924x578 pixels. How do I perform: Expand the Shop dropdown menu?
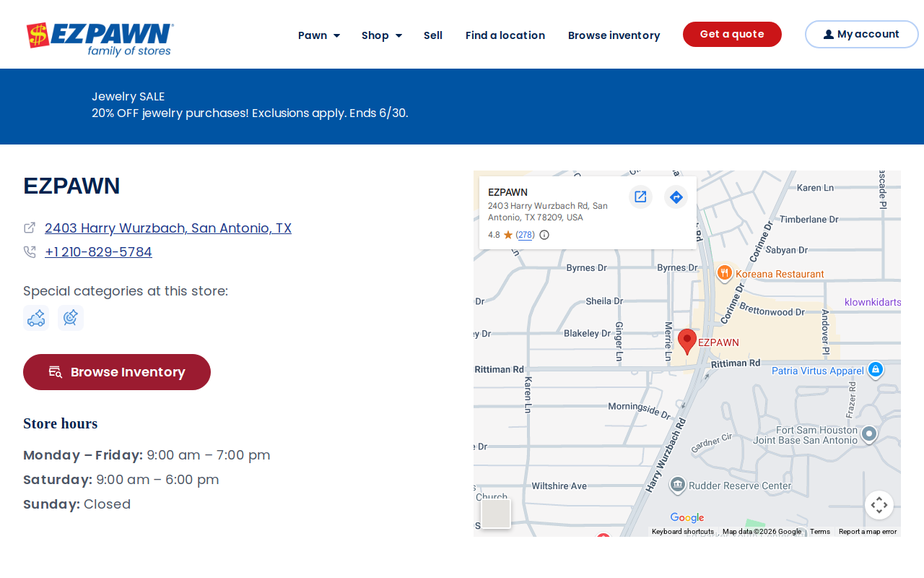click(x=382, y=35)
